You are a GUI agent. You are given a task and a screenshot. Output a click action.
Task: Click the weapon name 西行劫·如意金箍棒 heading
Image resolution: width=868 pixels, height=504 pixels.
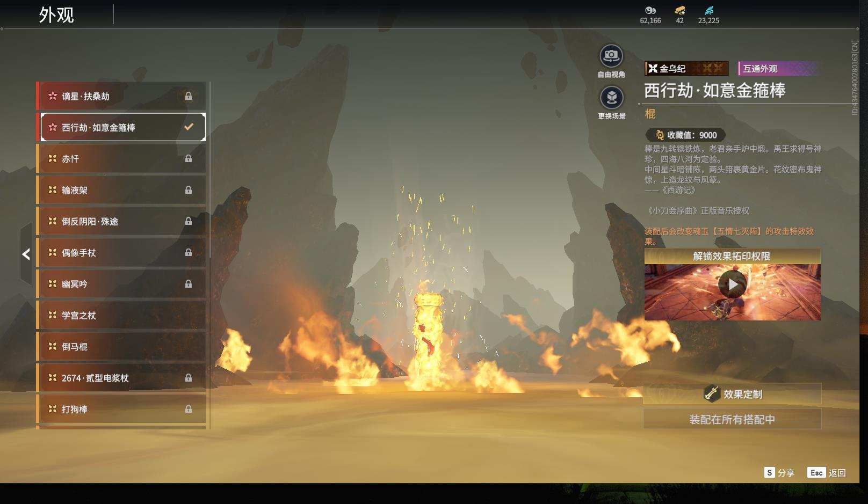(714, 90)
